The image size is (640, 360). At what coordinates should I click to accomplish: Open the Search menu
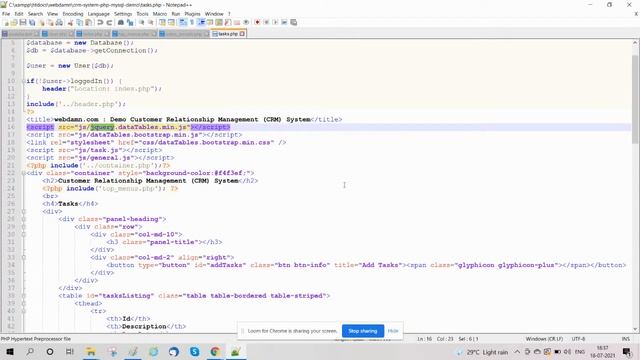[x=35, y=14]
